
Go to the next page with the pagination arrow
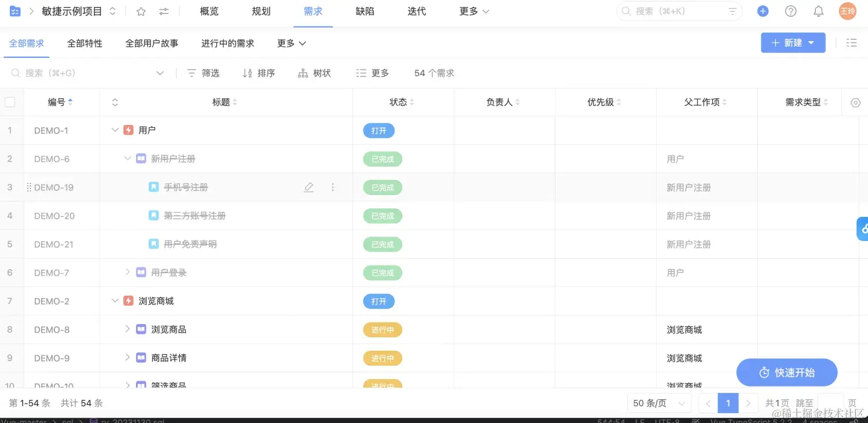coord(748,403)
